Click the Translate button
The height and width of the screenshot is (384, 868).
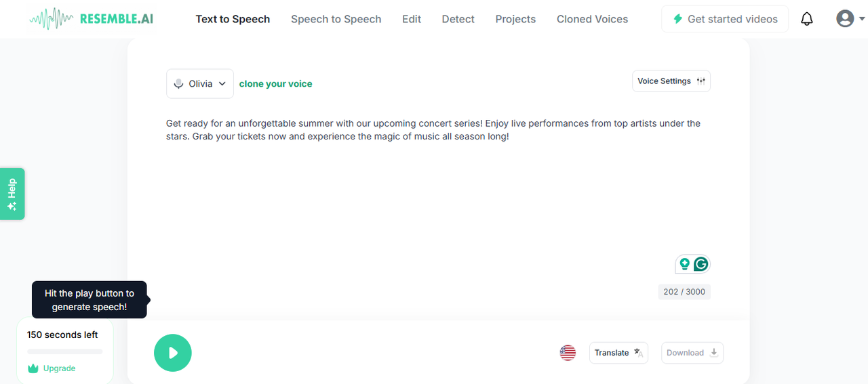(x=618, y=353)
